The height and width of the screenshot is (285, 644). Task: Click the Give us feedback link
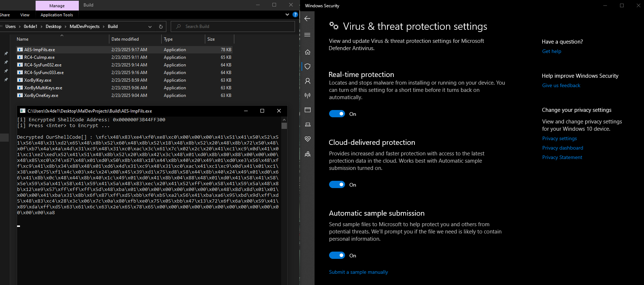(561, 85)
